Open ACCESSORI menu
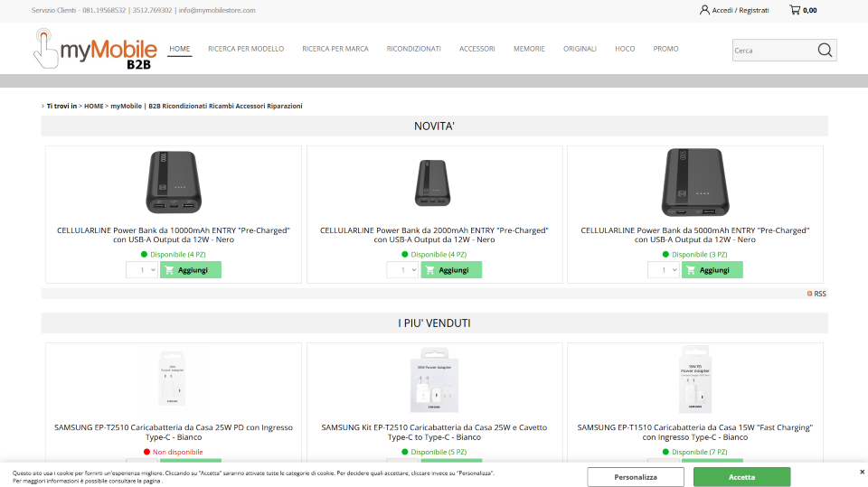868x487 pixels. 477,49
